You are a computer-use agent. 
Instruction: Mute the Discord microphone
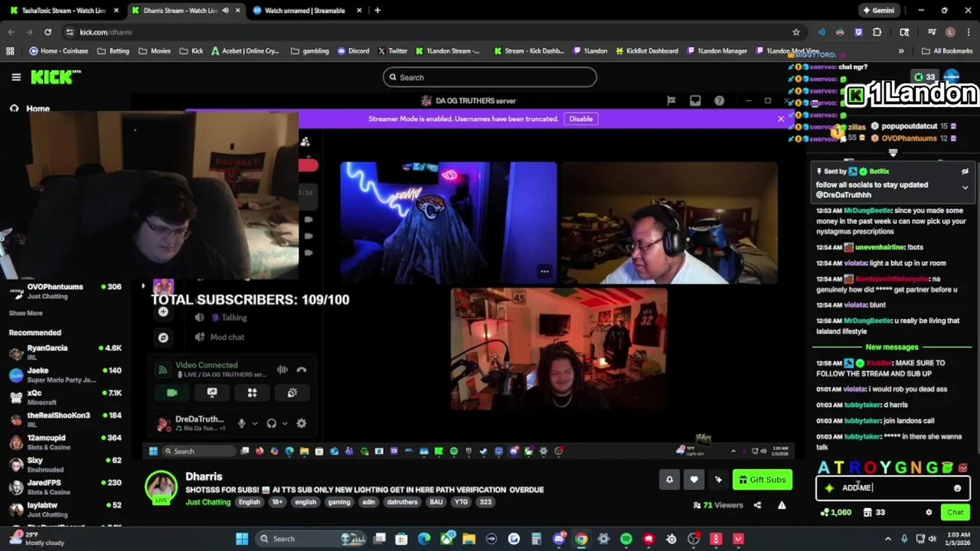pyautogui.click(x=241, y=423)
